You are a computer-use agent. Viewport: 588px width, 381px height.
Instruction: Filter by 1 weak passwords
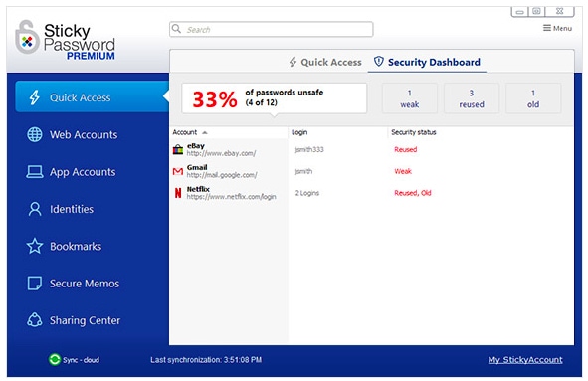click(410, 98)
